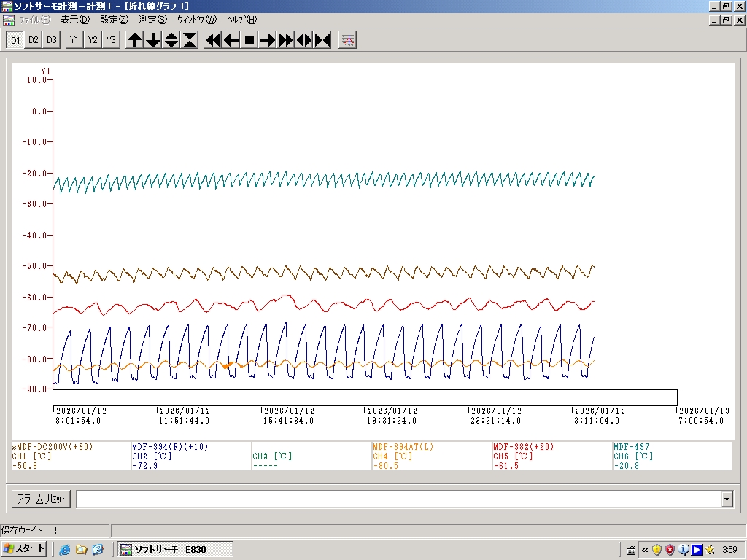Toggle the D2 data group button
The image size is (747, 560).
(34, 40)
